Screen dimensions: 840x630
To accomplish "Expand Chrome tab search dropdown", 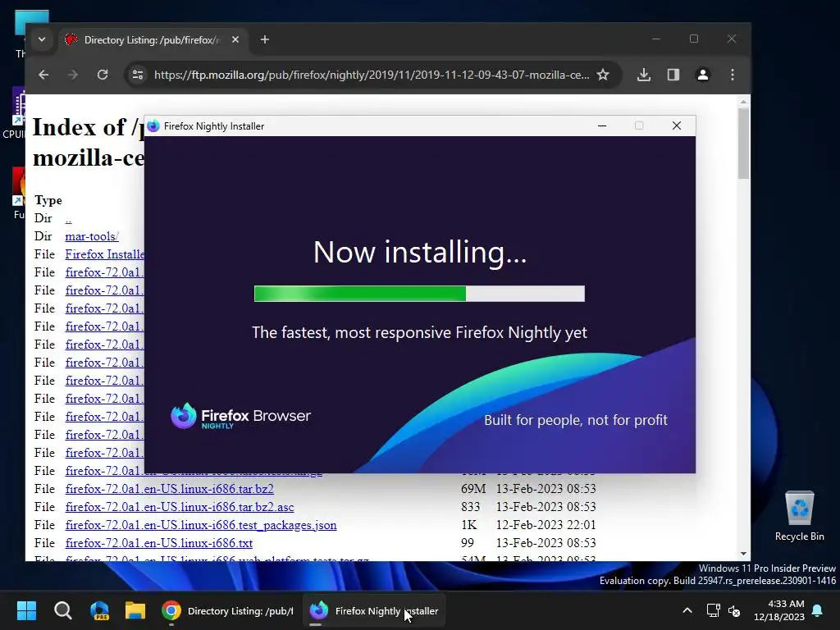I will pyautogui.click(x=42, y=39).
